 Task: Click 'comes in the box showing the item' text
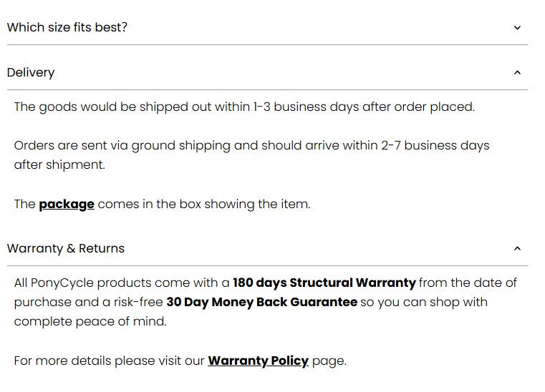coord(204,204)
